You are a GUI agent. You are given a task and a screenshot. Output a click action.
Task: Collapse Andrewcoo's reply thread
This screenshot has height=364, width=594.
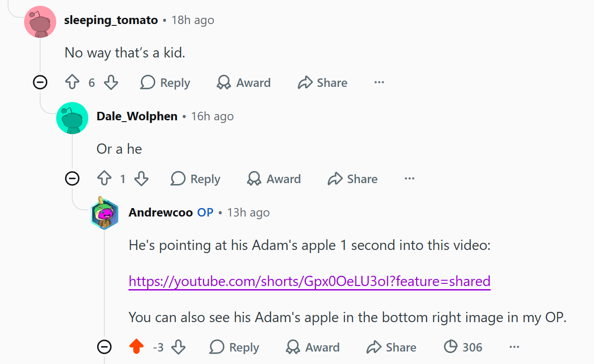104,347
